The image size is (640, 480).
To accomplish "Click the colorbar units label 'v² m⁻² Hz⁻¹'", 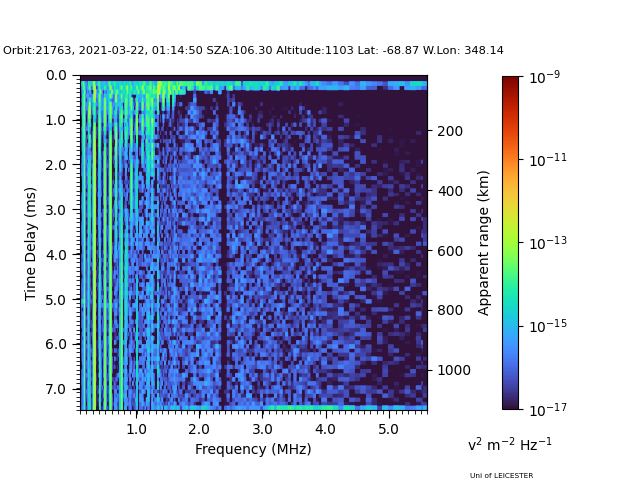I will (x=510, y=444).
